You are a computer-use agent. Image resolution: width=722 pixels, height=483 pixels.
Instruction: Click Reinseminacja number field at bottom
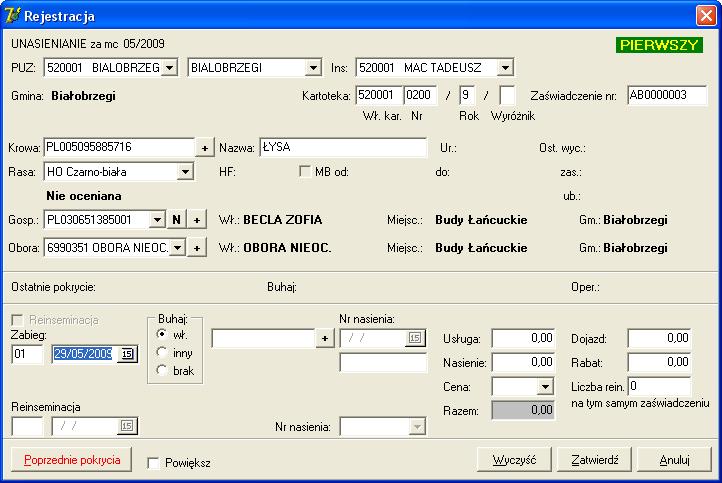point(27,426)
